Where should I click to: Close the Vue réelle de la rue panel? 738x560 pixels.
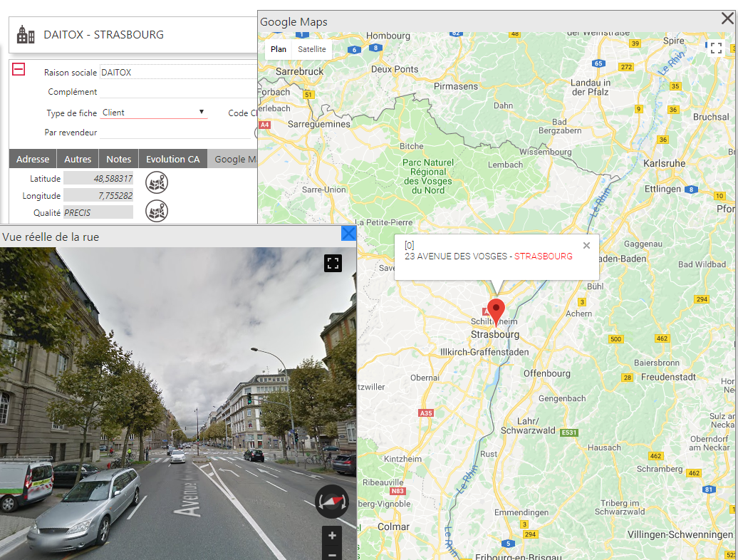click(348, 234)
